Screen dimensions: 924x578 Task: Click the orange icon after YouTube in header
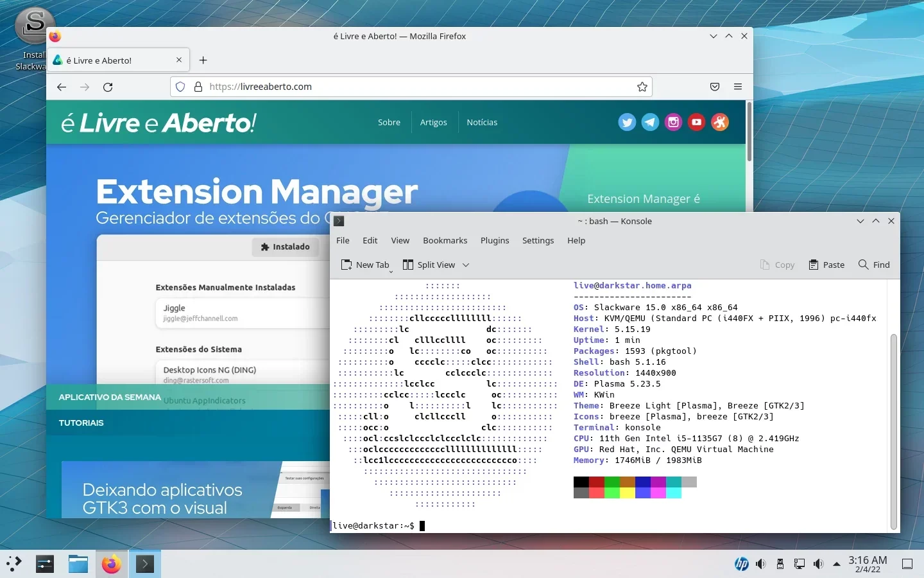(720, 122)
